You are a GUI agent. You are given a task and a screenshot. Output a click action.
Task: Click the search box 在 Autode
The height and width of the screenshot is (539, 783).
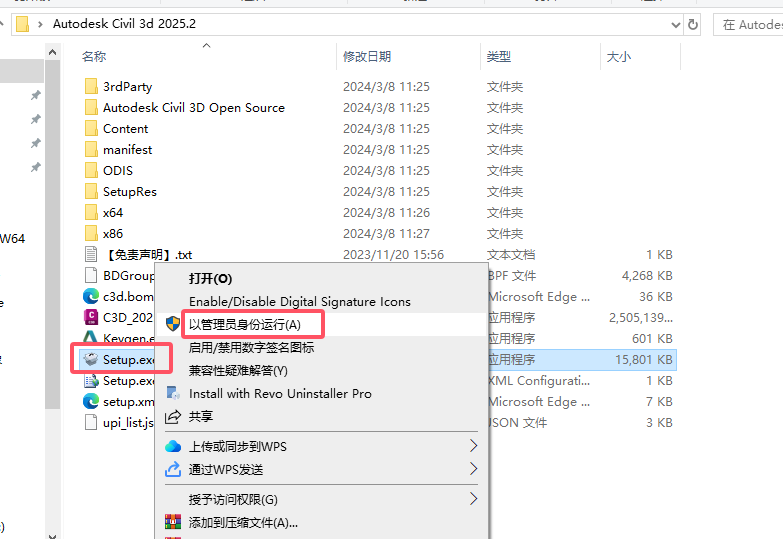[x=749, y=24]
